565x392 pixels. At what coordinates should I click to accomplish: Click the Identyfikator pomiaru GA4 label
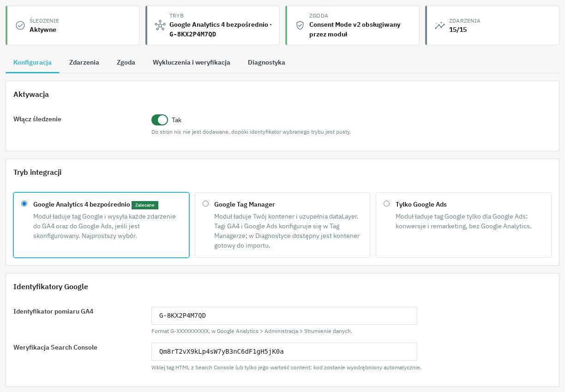[54, 311]
